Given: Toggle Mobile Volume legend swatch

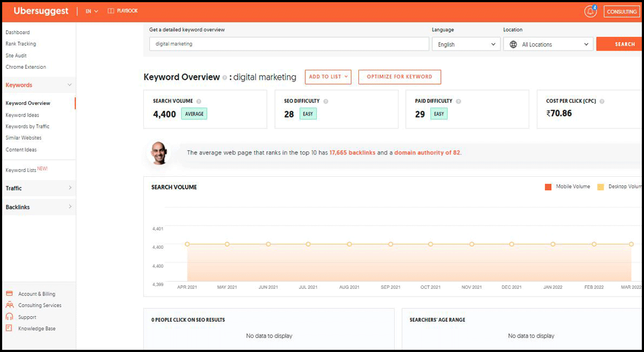Looking at the screenshot, I should click(548, 187).
